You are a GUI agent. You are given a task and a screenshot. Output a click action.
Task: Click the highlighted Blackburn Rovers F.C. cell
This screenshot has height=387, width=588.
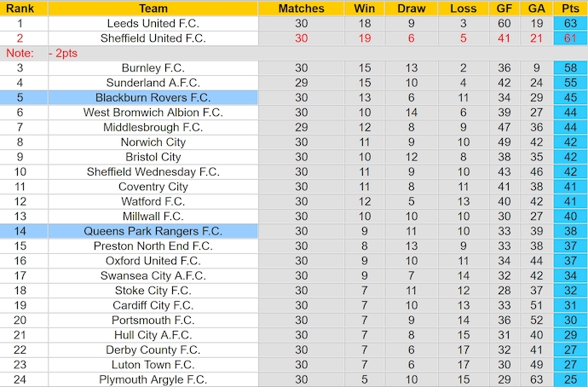153,97
